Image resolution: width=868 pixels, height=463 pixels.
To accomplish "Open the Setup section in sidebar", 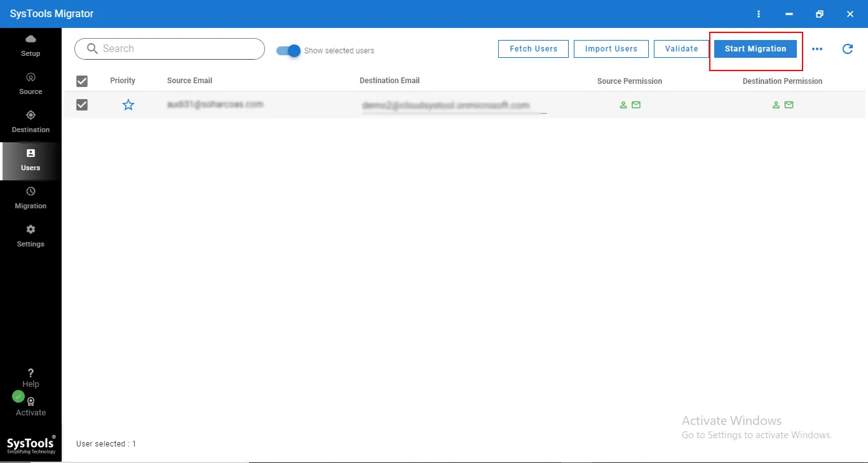I will pos(31,46).
